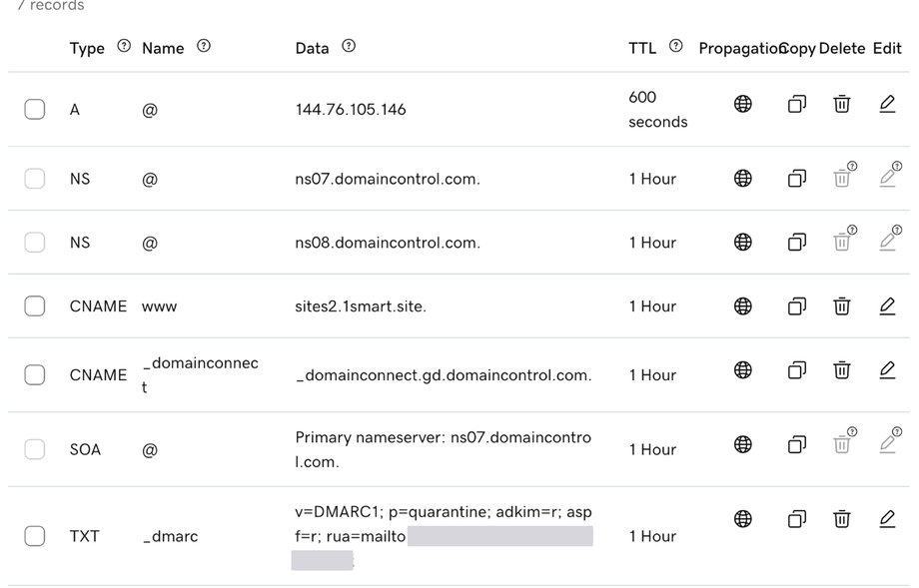Delete the A record row

point(842,104)
